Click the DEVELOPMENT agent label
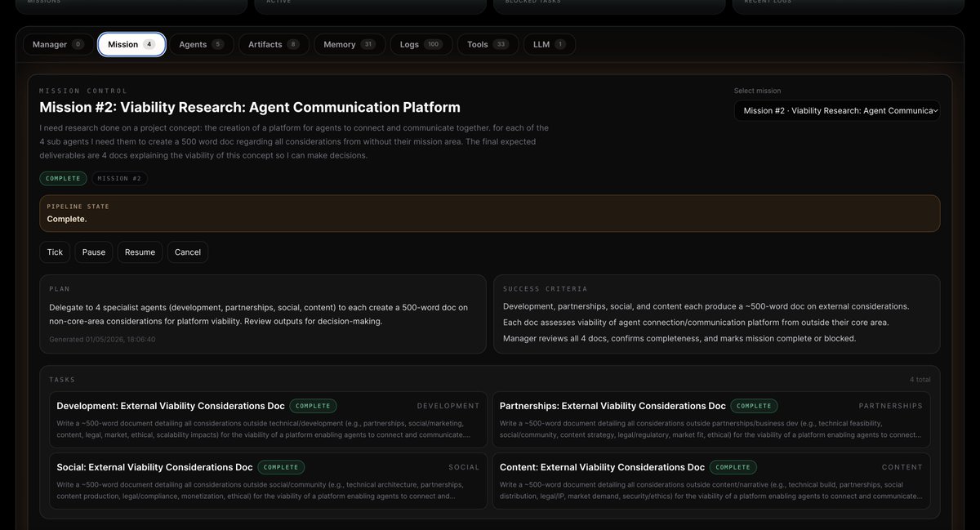980x530 pixels. pyautogui.click(x=448, y=406)
